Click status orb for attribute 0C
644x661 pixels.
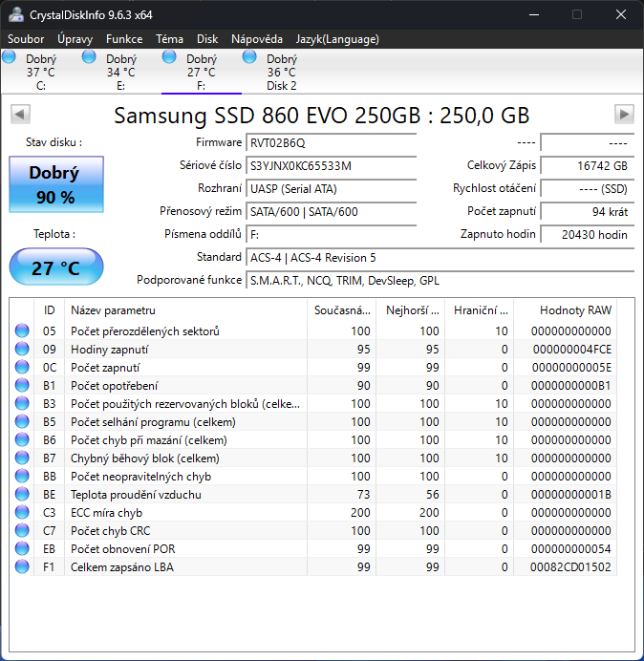(x=22, y=367)
